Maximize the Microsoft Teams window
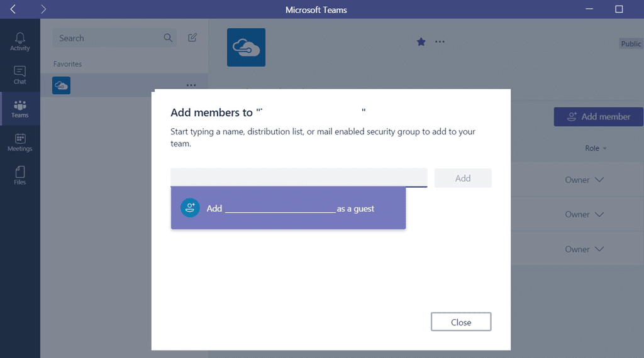The width and height of the screenshot is (644, 358). pos(619,9)
